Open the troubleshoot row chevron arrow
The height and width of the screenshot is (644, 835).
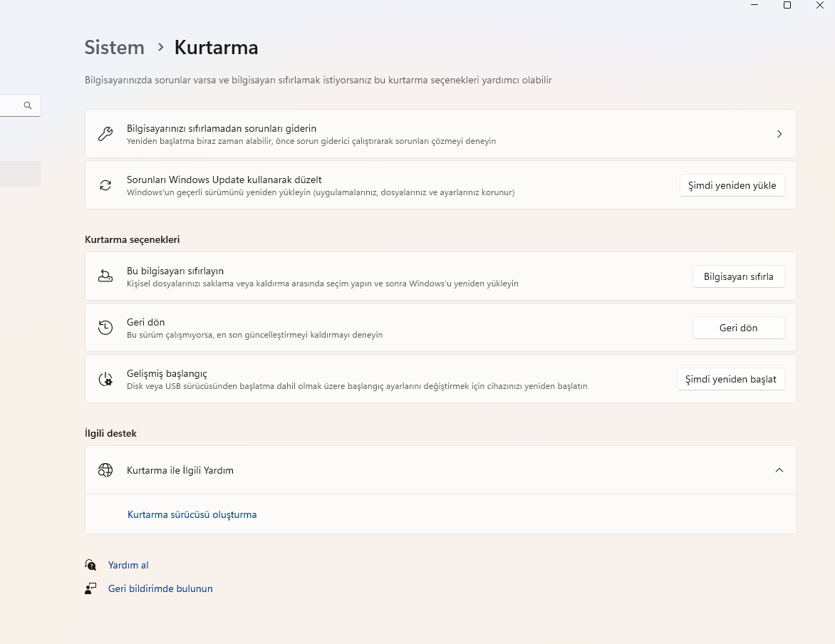pyautogui.click(x=779, y=134)
